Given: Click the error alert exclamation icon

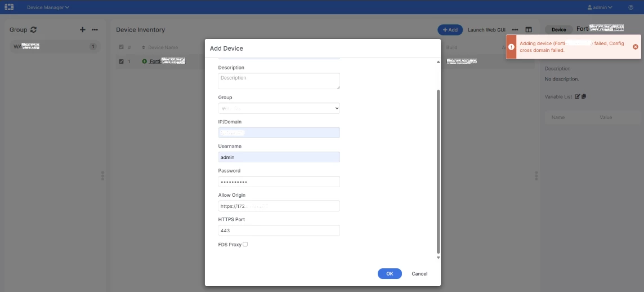Looking at the screenshot, I should [x=511, y=46].
